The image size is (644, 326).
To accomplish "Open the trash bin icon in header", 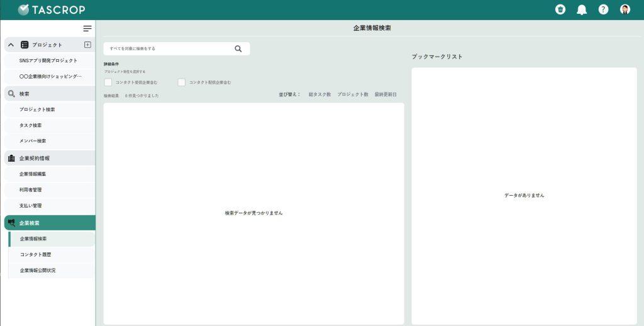I will click(560, 9).
